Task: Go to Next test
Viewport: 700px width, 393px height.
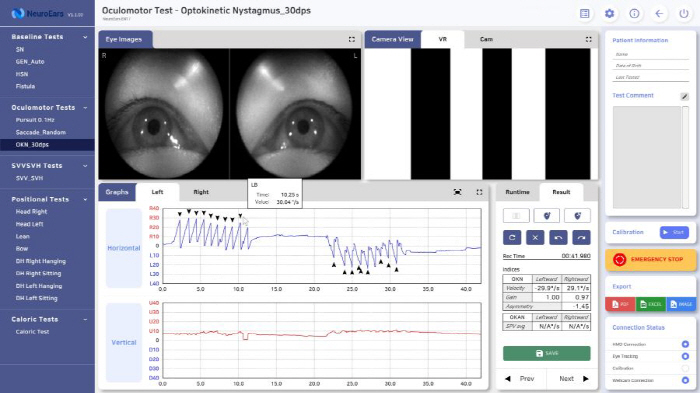Action: [574, 379]
